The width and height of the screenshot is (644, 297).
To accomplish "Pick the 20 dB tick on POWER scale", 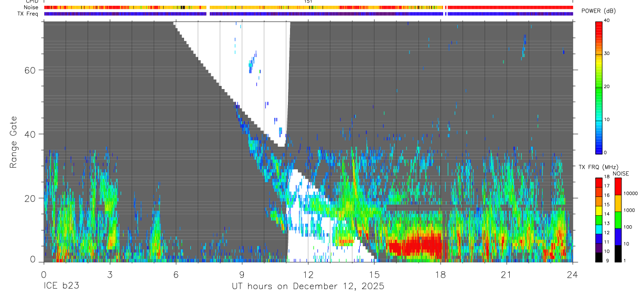I will [x=606, y=86].
